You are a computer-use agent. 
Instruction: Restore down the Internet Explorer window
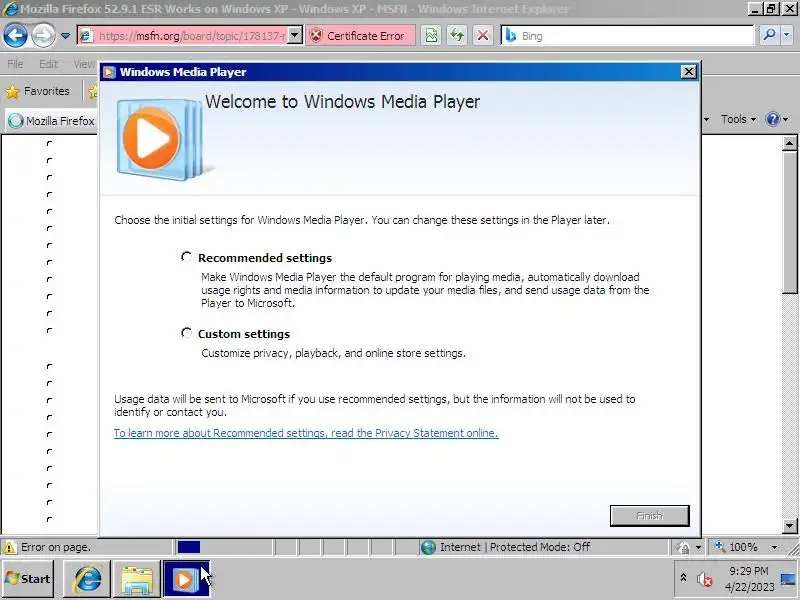[771, 8]
